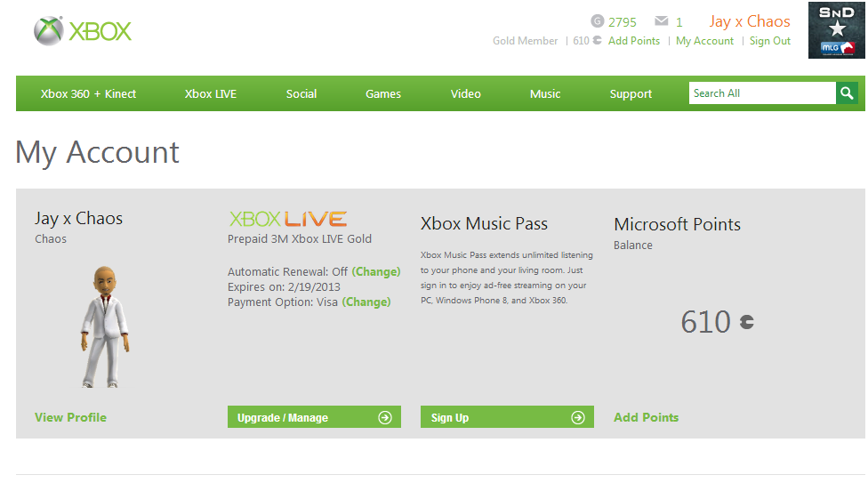This screenshot has height=483, width=868.
Task: Click the Xbox LIVE logo in account panel
Action: pos(288,219)
